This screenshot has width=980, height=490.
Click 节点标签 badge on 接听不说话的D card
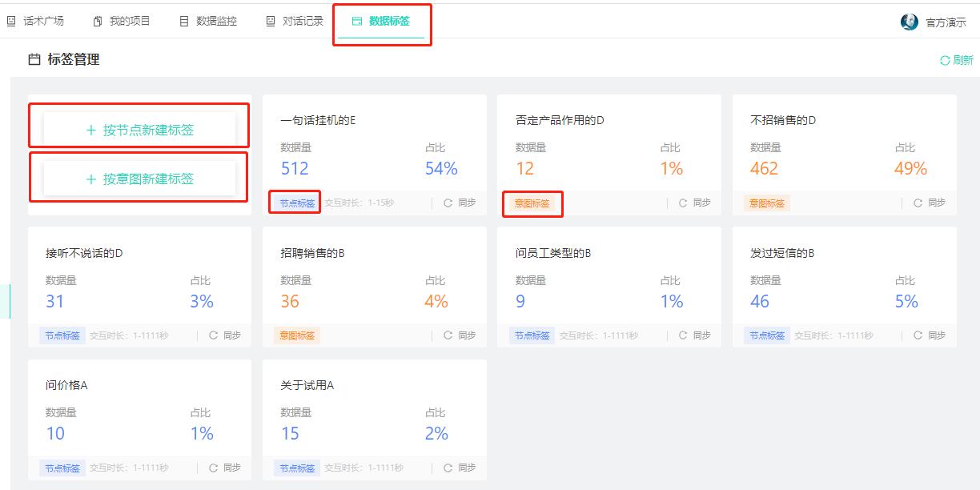62,335
